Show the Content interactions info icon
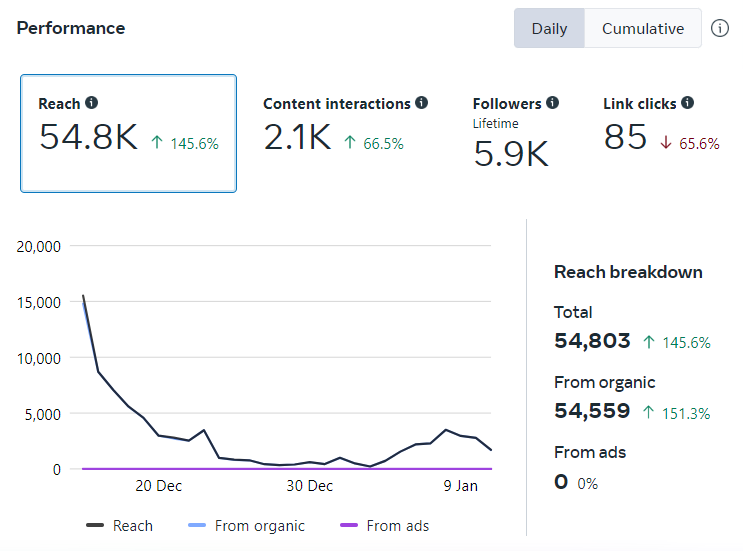 pos(421,103)
